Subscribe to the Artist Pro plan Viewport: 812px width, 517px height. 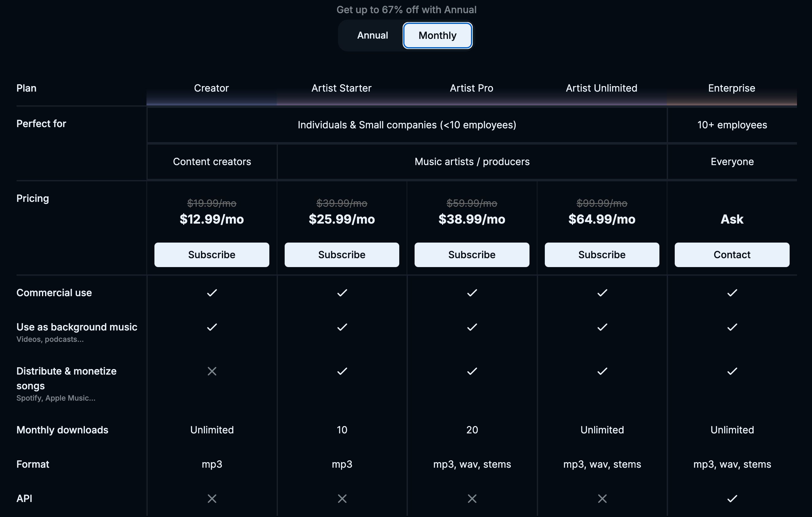472,255
